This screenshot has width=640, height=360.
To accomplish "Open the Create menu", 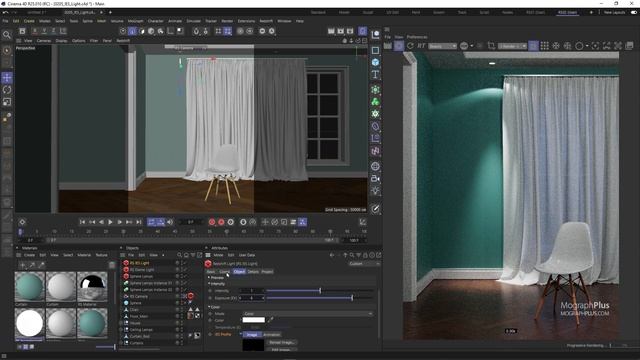I will (29, 21).
